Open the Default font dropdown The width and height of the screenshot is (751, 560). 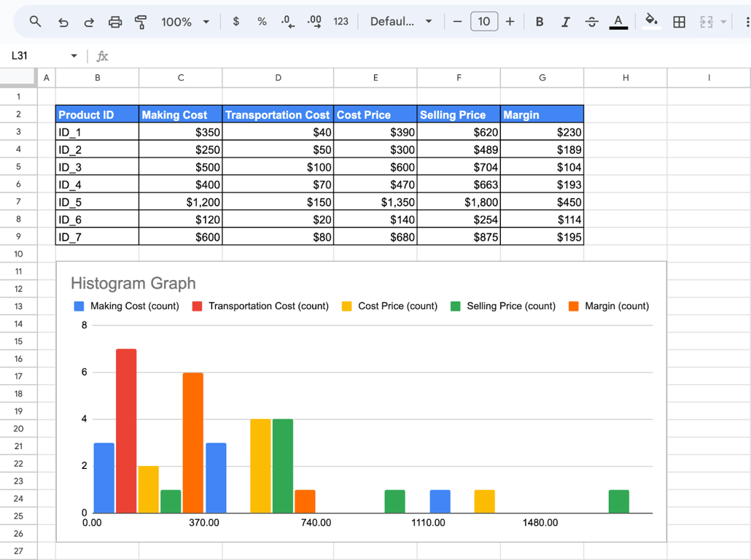click(x=401, y=22)
